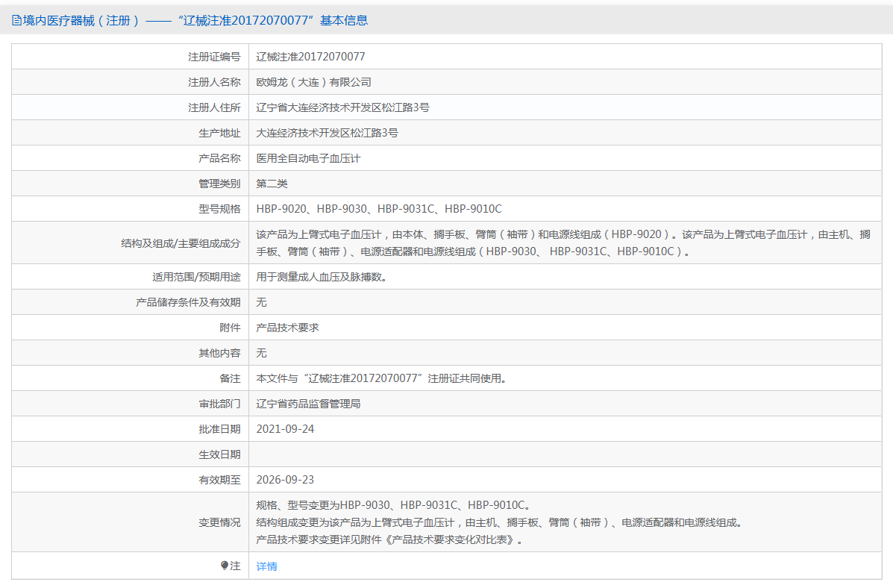The width and height of the screenshot is (893, 588).
Task: Select approval date 2021-09-24
Action: pyautogui.click(x=285, y=429)
